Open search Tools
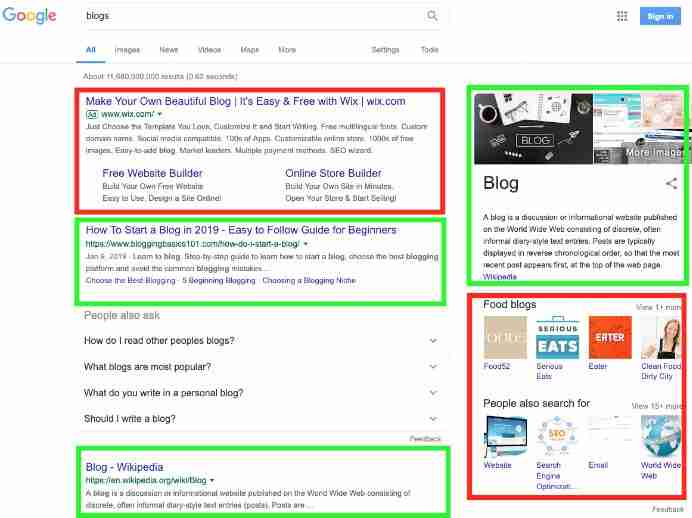This screenshot has height=518, width=692. click(x=429, y=50)
